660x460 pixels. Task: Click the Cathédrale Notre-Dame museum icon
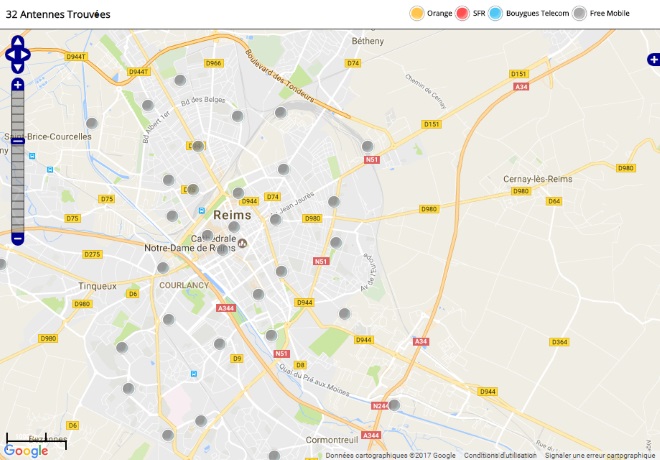(242, 243)
